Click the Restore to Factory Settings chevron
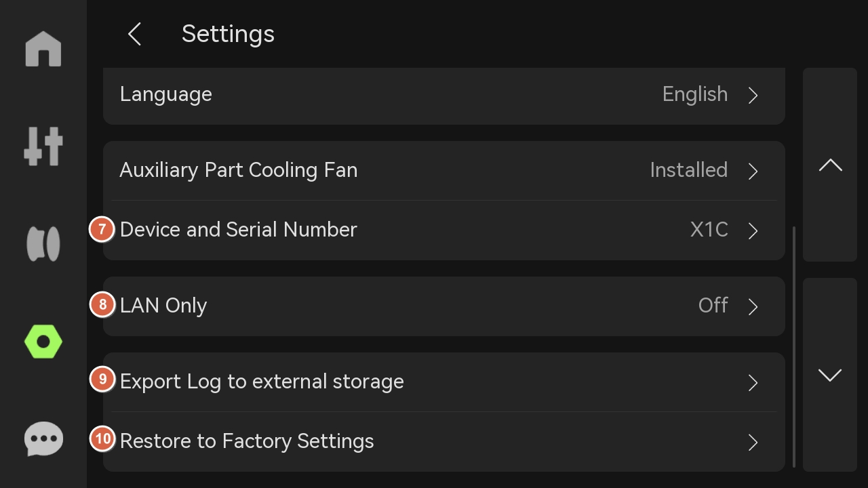 [x=753, y=442]
